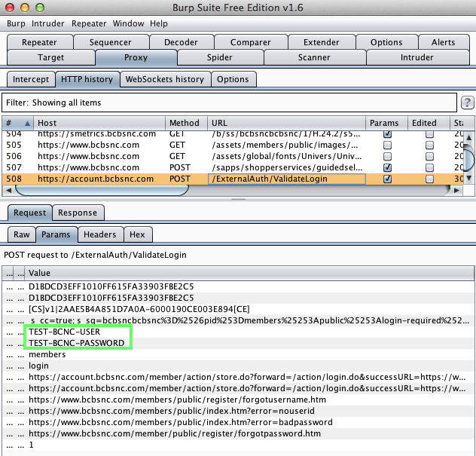476x456 pixels.
Task: Switch to the Response tab
Action: 78,213
